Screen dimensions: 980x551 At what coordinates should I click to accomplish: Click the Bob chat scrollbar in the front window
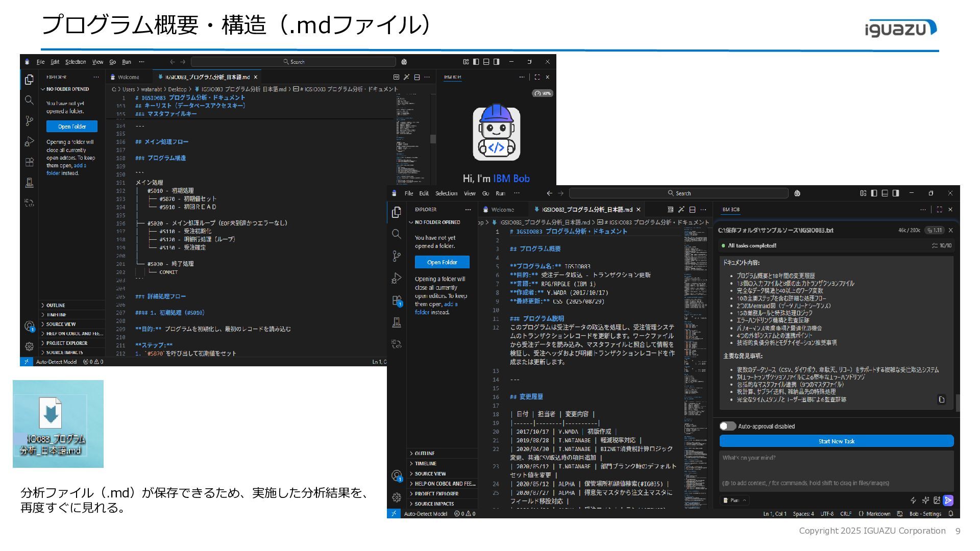pos(958,403)
